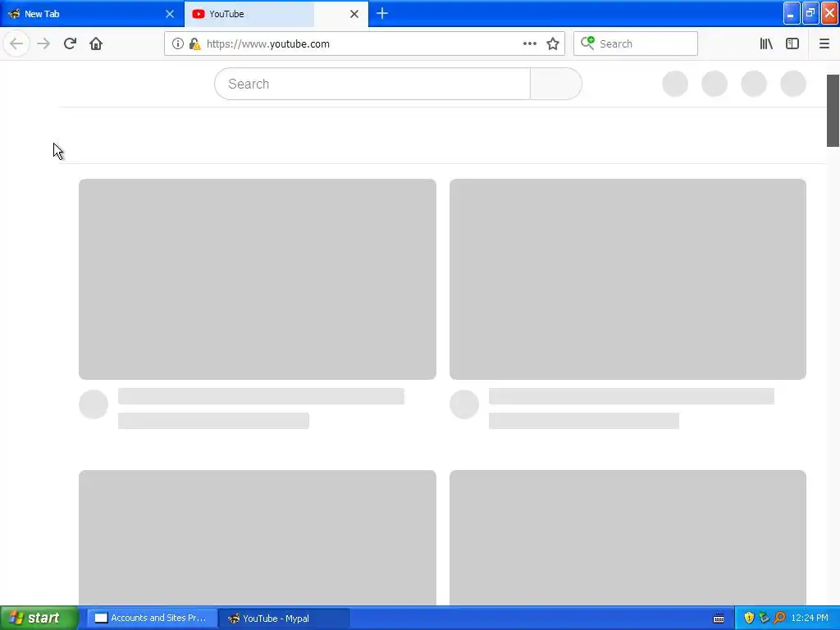Focus the YouTube page Search field

[372, 84]
